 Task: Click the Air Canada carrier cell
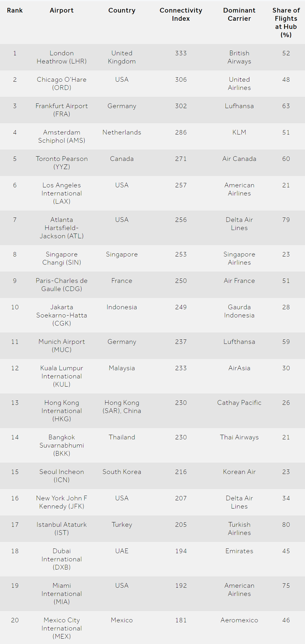pos(239,159)
